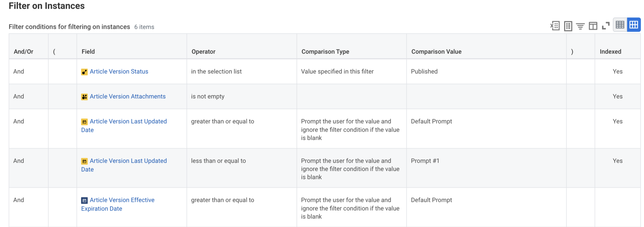Switch to the compact grid view toggle
Viewport: 644px width, 227px height.
pos(620,25)
